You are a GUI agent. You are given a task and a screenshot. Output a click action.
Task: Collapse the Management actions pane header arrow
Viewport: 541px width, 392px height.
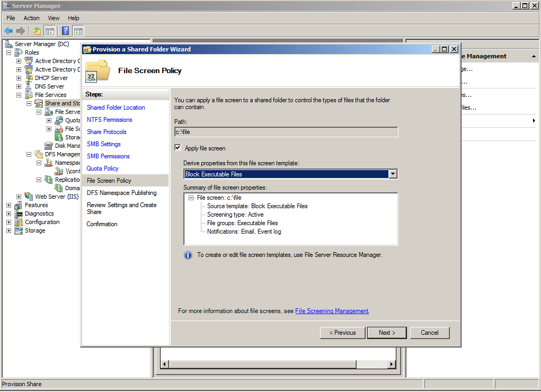coord(534,56)
